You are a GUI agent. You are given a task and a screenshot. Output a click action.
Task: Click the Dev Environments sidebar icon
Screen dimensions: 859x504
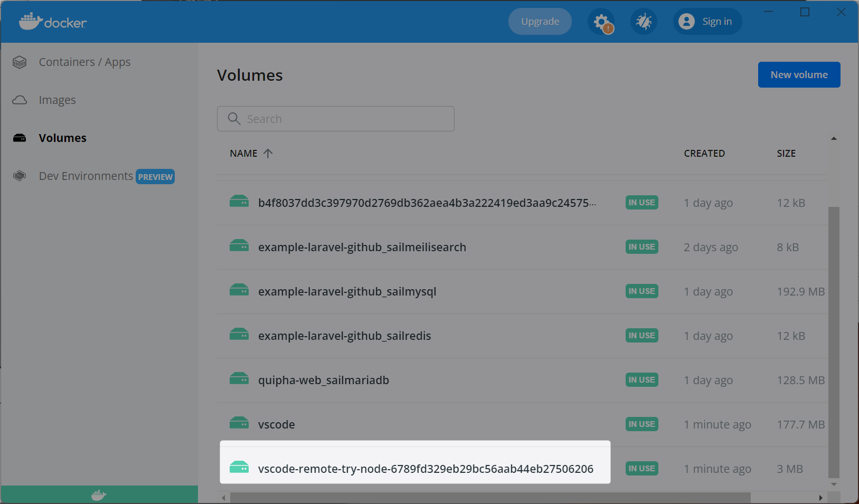(20, 176)
